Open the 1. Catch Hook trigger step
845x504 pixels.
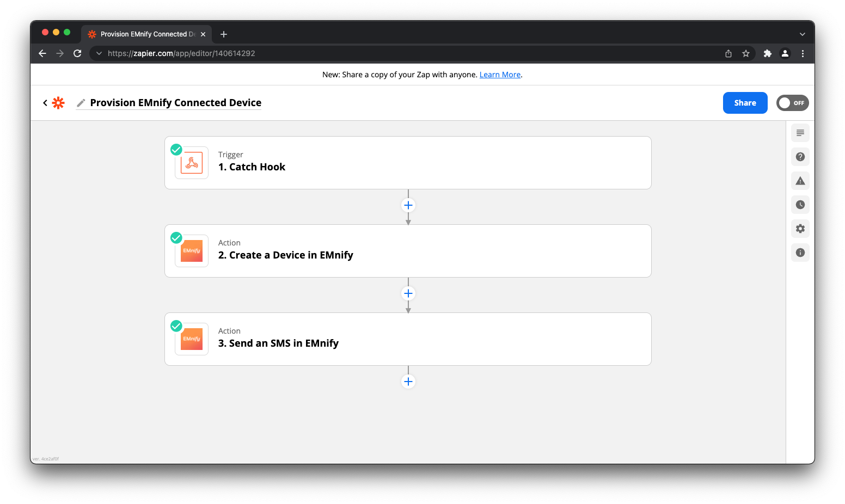coord(408,163)
